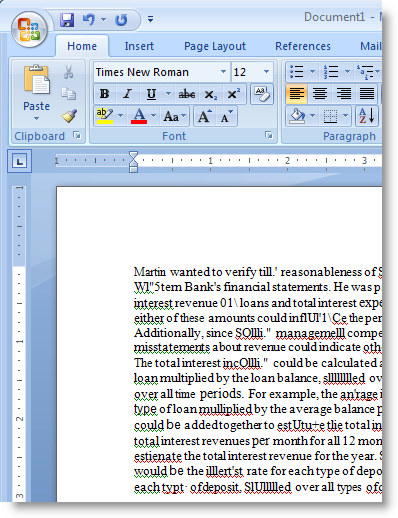Apply a multilevel list

click(x=365, y=72)
